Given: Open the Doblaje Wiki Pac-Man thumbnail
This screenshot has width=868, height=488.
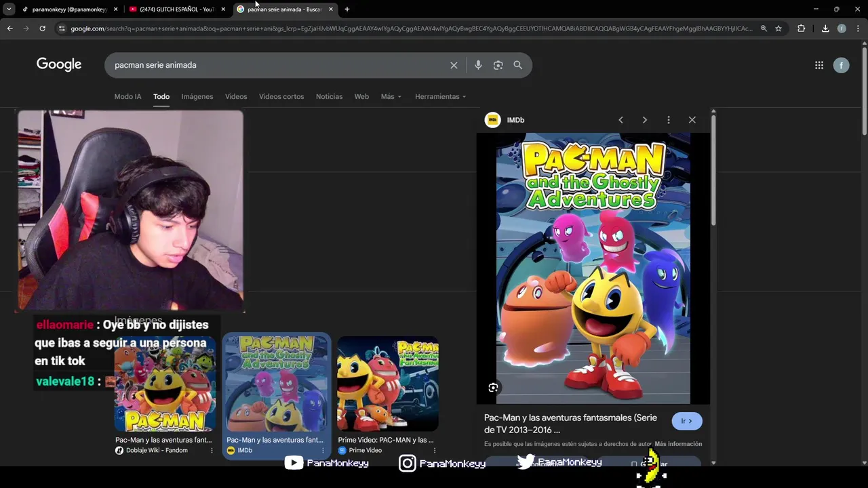Looking at the screenshot, I should pos(165,384).
